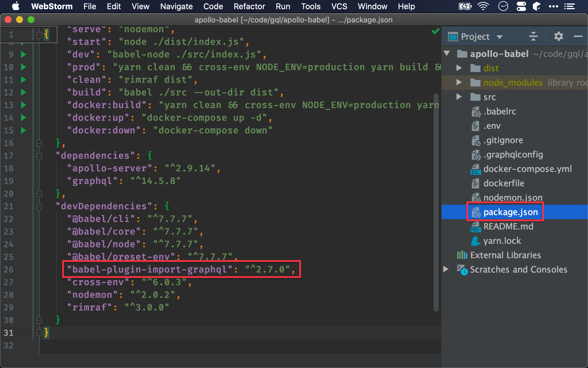588x368 pixels.
Task: Open the Wi-Fi status menu
Action: click(x=483, y=6)
